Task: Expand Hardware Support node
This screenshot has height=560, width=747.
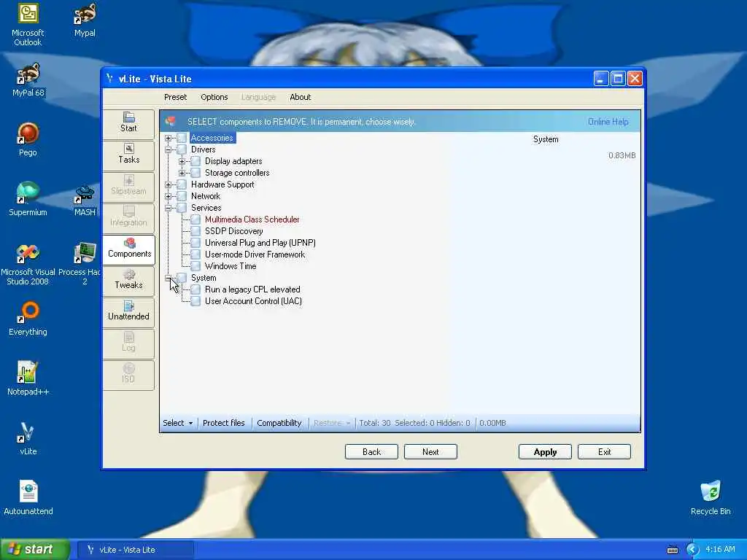Action: 168,184
